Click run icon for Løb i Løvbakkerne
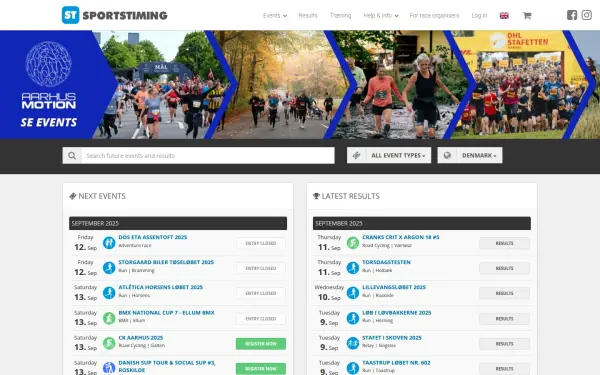Screen dimensions: 600x375 pos(353,318)
